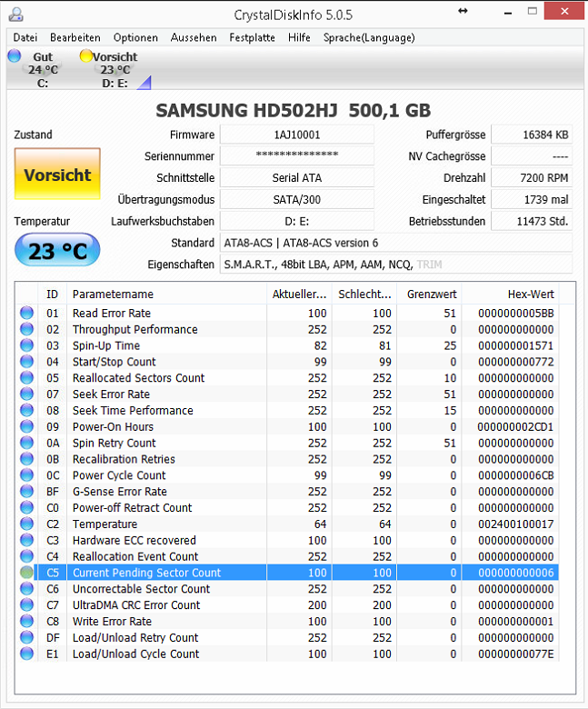Viewport: 588px width, 709px height.
Task: Click the Eingeschaltet value 1739 mal
Action: pos(532,199)
